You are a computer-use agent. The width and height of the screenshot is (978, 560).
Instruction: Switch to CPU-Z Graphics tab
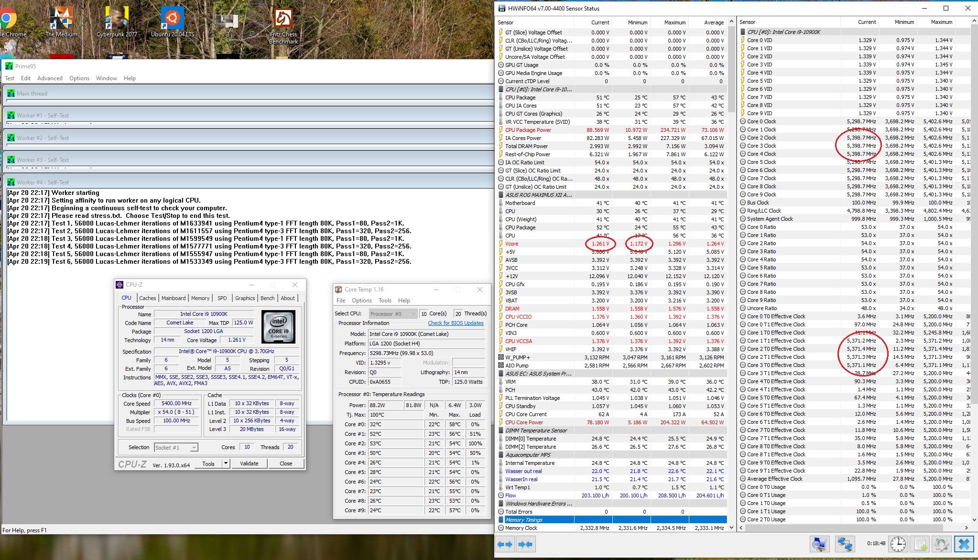[x=245, y=298]
